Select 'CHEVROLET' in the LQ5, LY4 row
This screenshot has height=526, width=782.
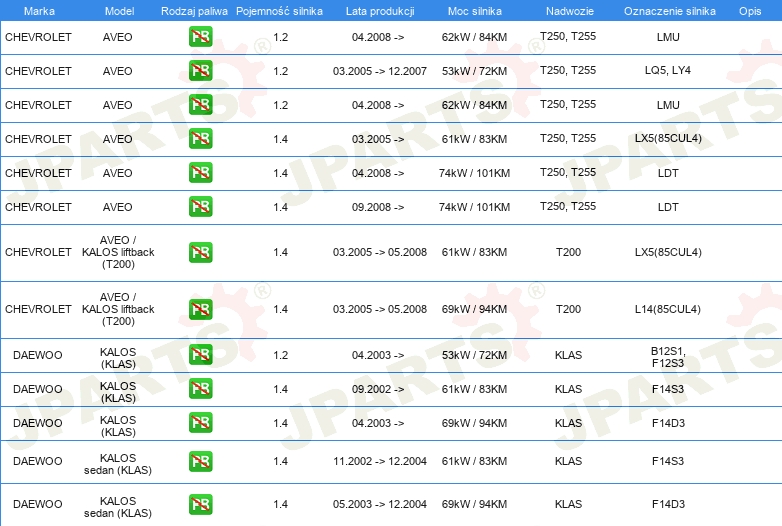tap(38, 71)
